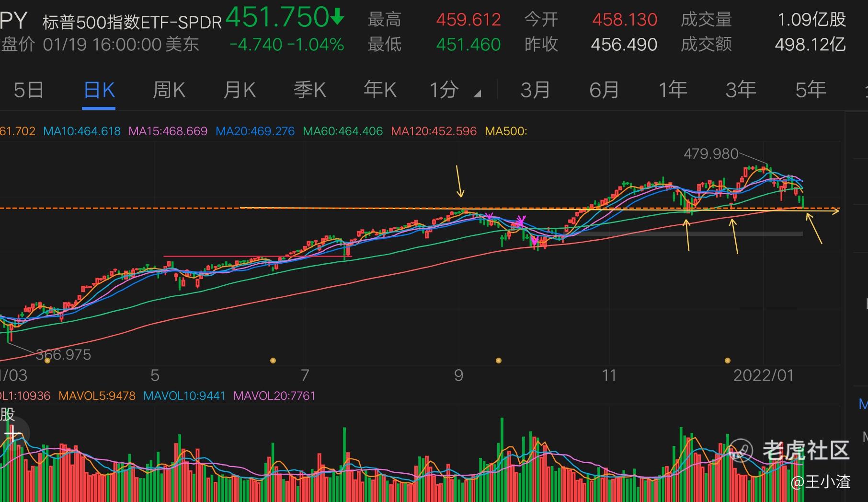
Task: Click the MA20:469.276 indicator label
Action: point(255,131)
